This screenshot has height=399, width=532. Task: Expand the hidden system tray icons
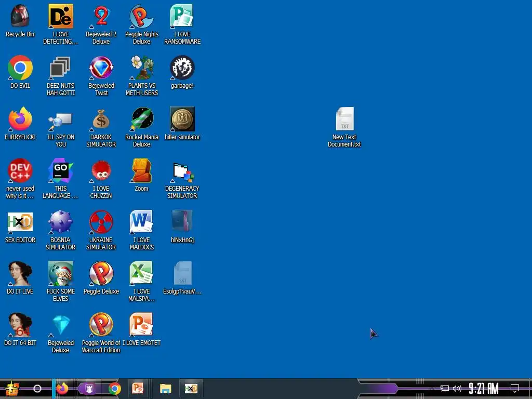tap(432, 389)
